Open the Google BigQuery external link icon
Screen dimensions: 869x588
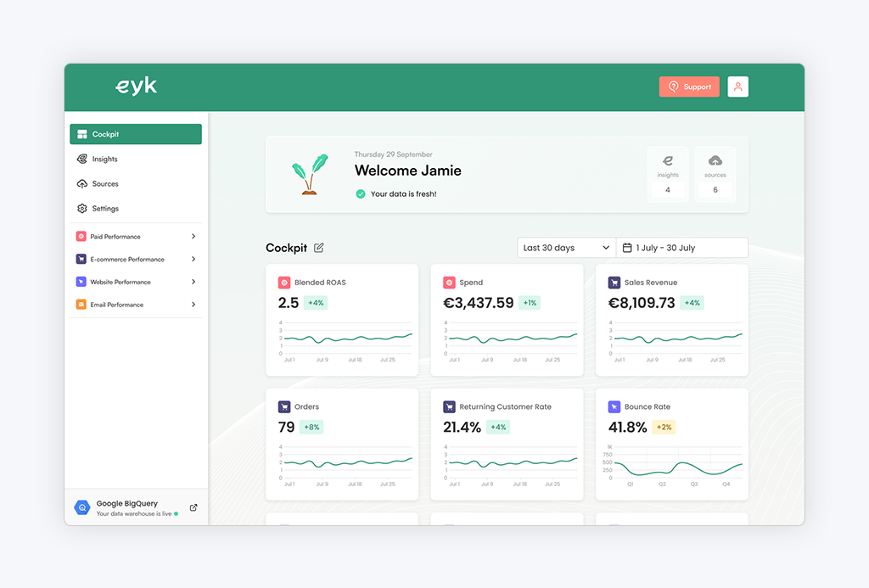pyautogui.click(x=193, y=507)
